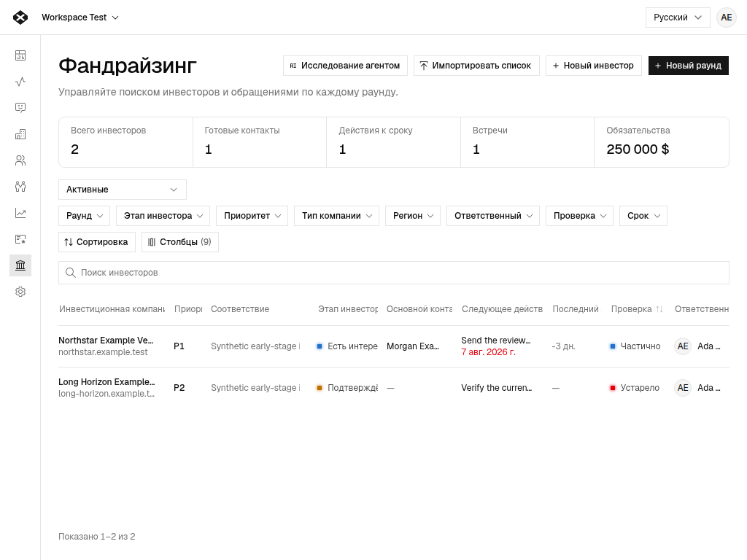Expand the Регион filter
Image resolution: width=747 pixels, height=560 pixels.
[413, 216]
